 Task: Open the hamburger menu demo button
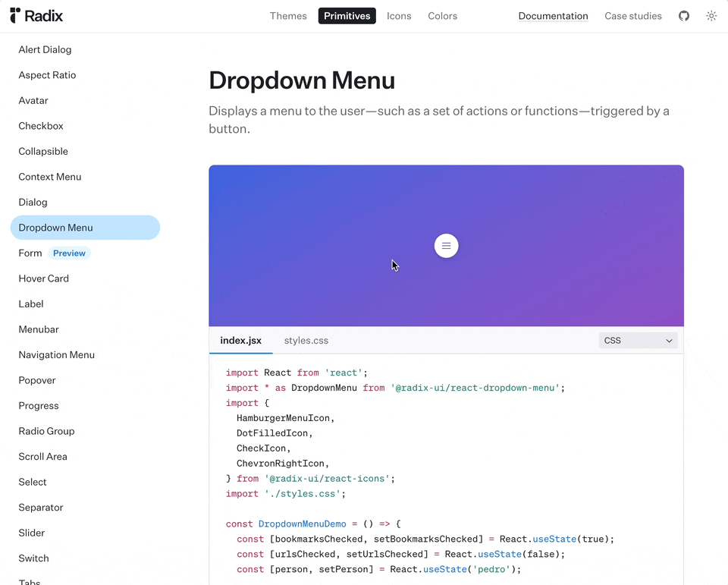pyautogui.click(x=446, y=246)
